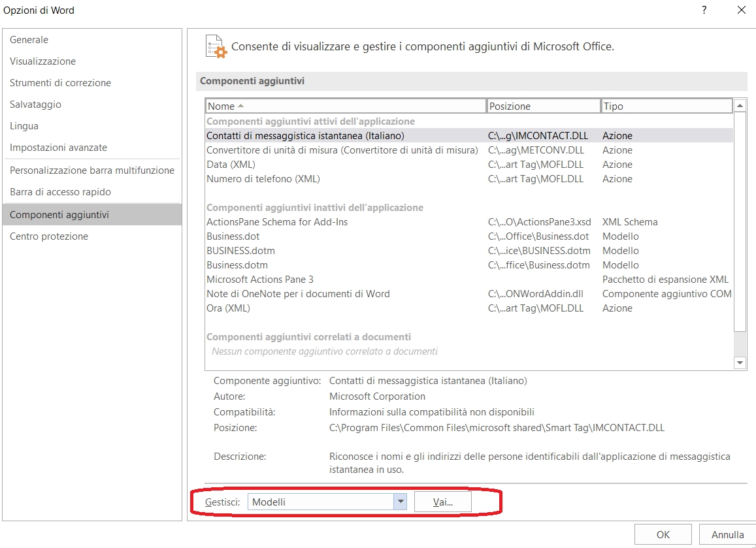
Task: Click the help question mark icon
Action: pos(704,10)
